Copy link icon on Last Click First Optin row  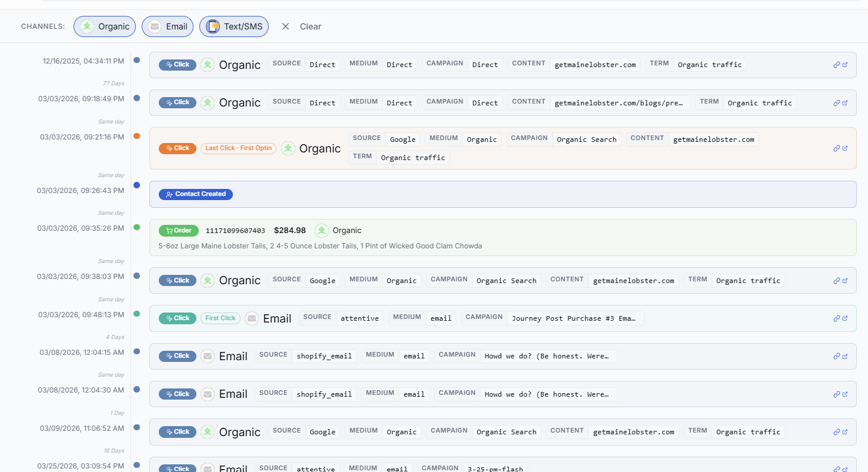836,148
